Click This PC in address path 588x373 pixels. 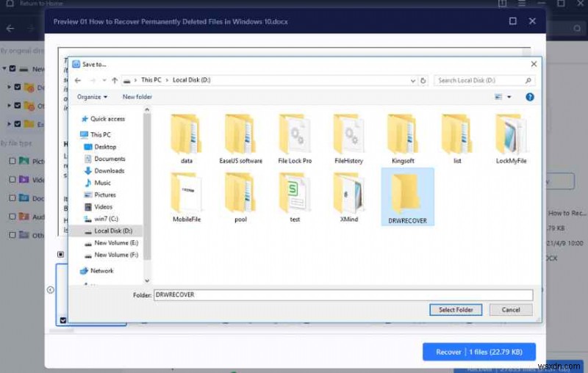(x=151, y=80)
